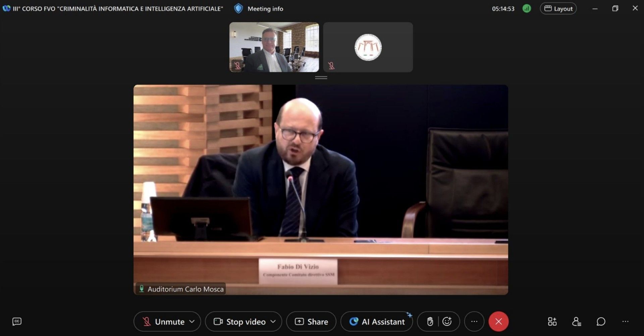Expand video options arrow beside Stop video
The image size is (644, 336).
pos(273,322)
